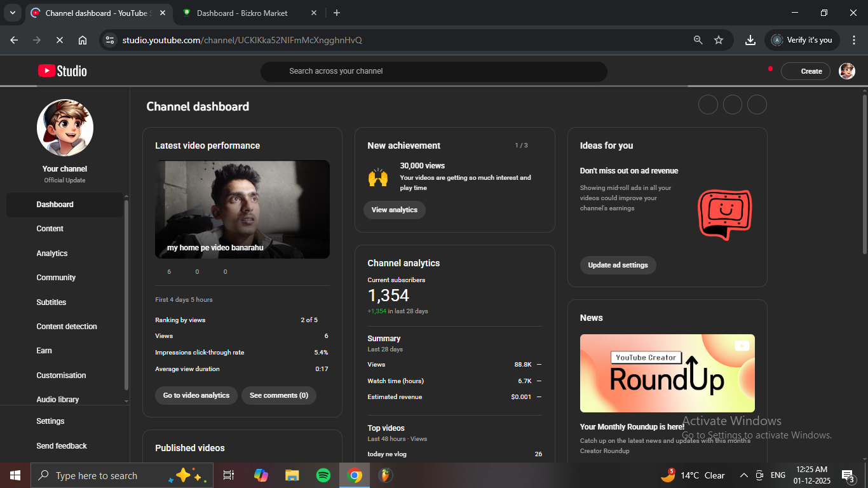Open the zoom icon in address bar
The width and height of the screenshot is (868, 488).
tap(698, 40)
